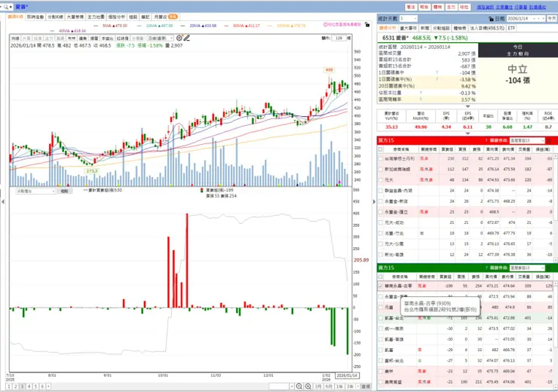
Task: Switch to the 個股分析 tab
Action: click(x=116, y=17)
